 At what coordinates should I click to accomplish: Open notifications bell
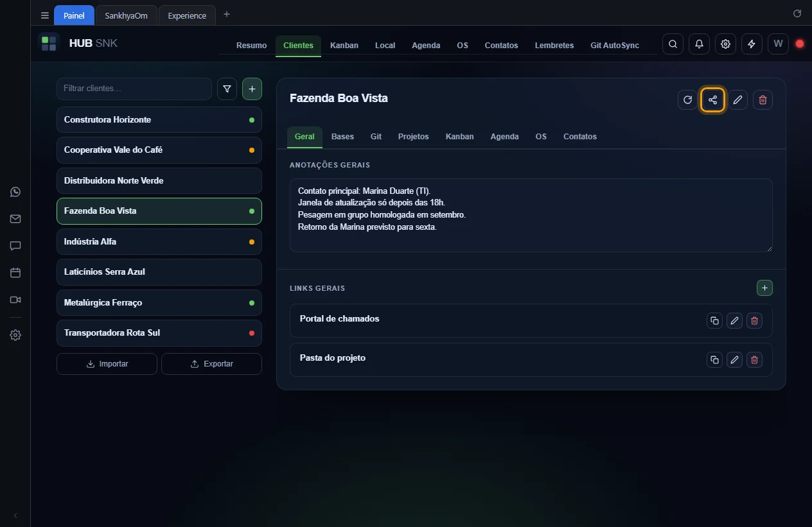pyautogui.click(x=699, y=44)
